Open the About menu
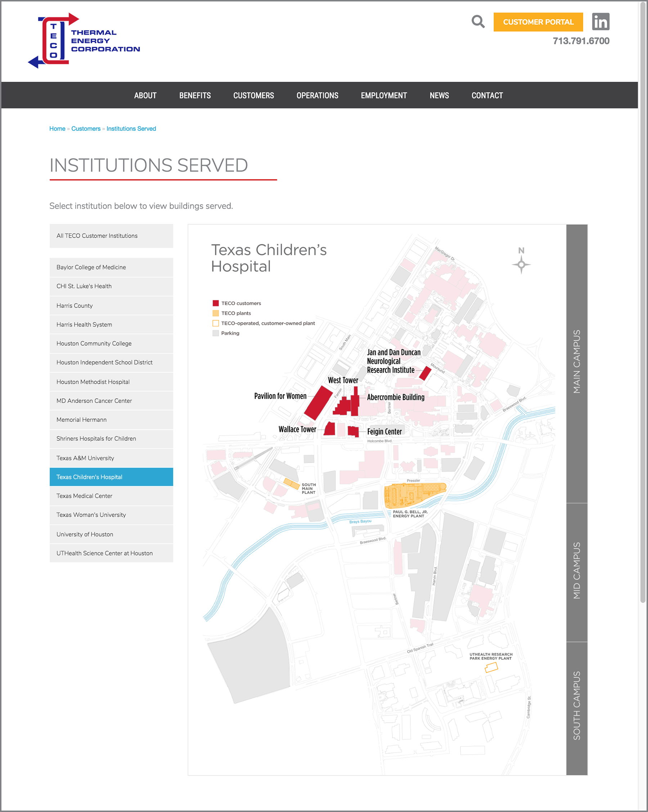Viewport: 648px width, 812px height. [x=145, y=95]
